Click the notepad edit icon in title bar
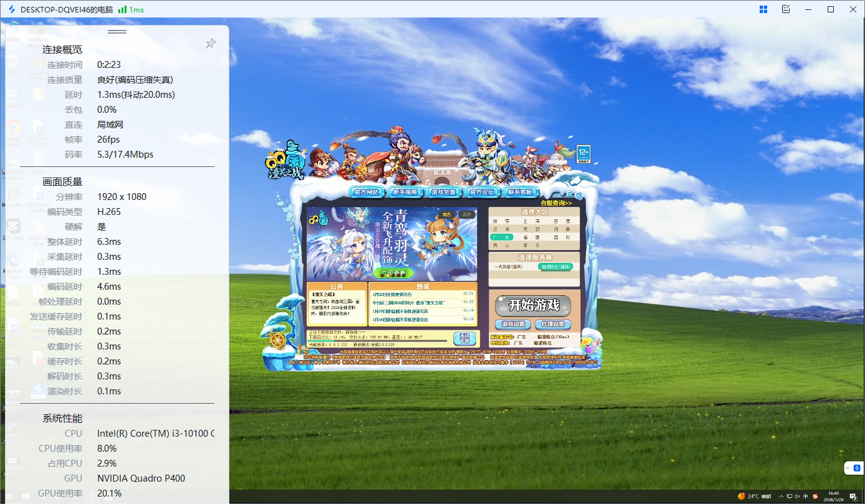865x504 pixels. (786, 9)
